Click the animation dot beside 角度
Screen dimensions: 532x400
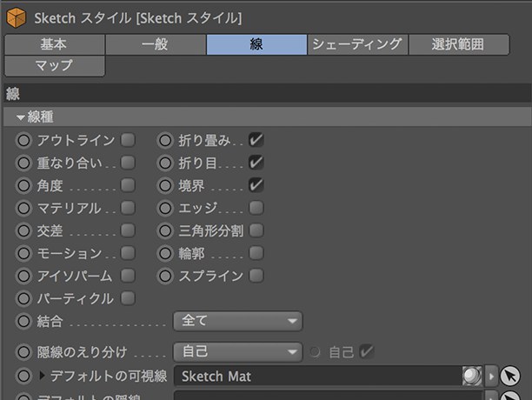23,185
